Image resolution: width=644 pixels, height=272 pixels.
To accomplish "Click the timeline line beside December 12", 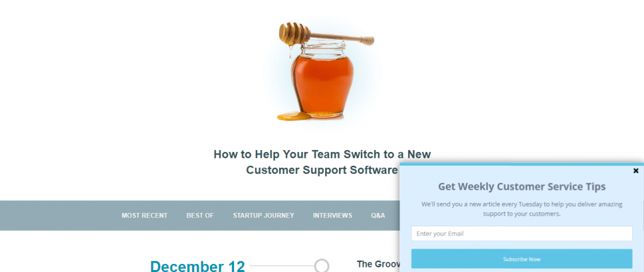I will [x=282, y=266].
